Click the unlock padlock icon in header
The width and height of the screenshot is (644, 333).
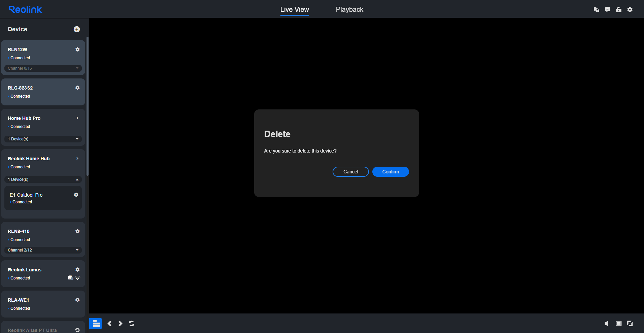(619, 9)
